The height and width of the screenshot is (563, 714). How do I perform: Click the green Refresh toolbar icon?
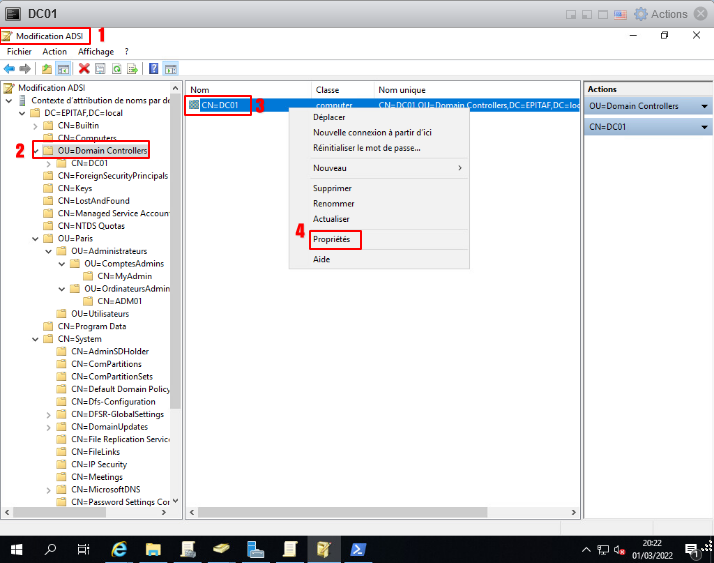(x=116, y=69)
